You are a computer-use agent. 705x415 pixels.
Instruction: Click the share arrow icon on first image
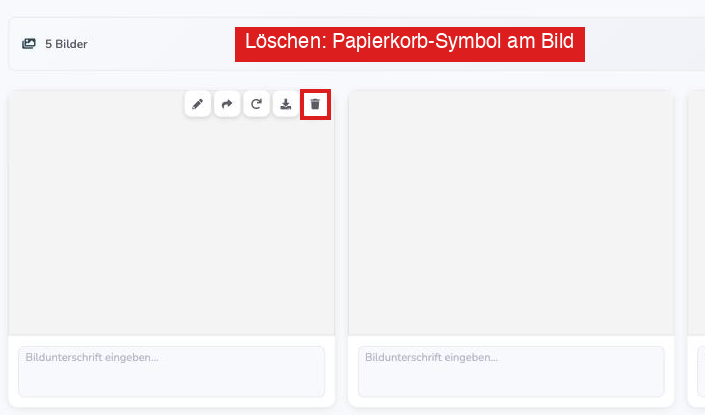(x=227, y=104)
